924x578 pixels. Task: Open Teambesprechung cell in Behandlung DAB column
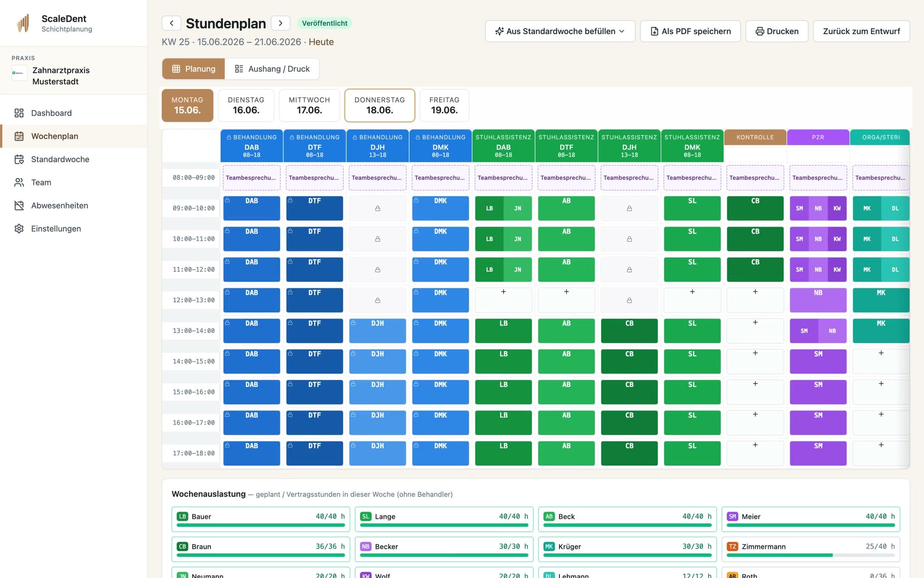[x=252, y=178]
